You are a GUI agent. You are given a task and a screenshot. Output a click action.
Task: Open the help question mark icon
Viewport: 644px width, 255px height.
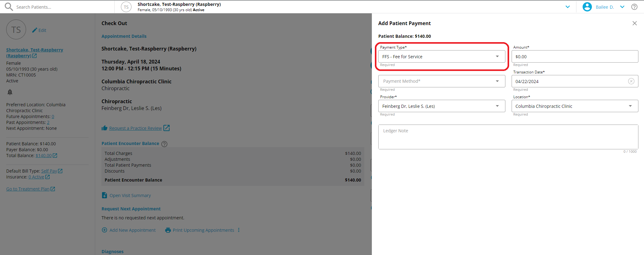point(634,7)
